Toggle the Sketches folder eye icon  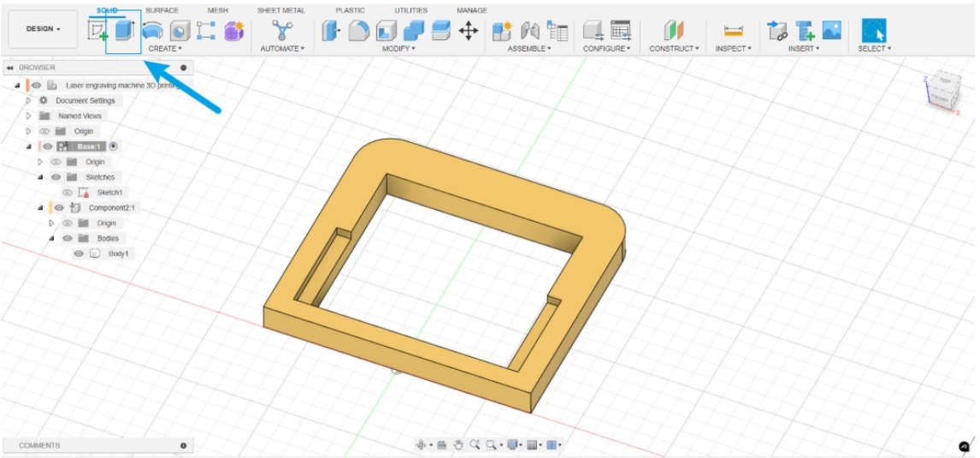coord(56,177)
